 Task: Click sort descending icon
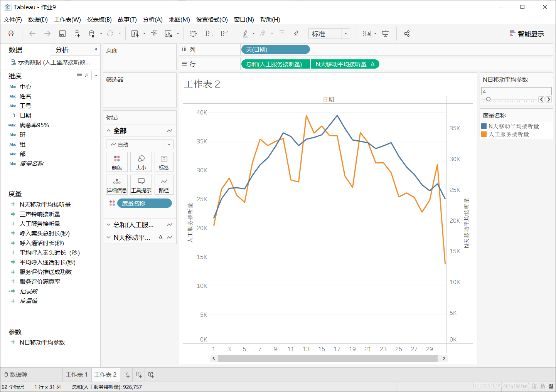(224, 34)
